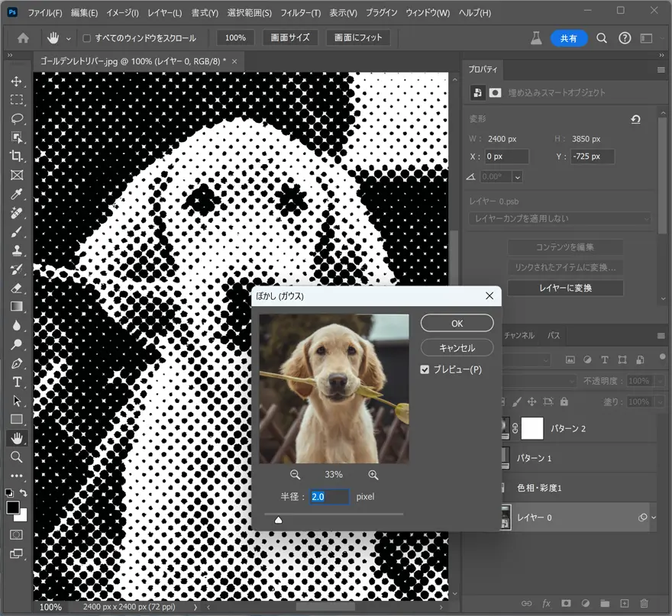
Task: Select the Dodge tool
Action: point(17,344)
